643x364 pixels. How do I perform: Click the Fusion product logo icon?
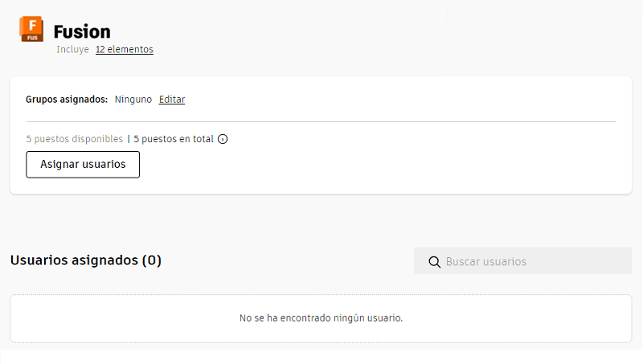pyautogui.click(x=31, y=30)
